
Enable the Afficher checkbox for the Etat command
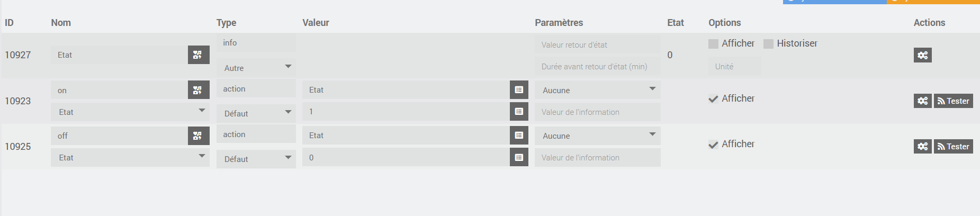click(713, 44)
